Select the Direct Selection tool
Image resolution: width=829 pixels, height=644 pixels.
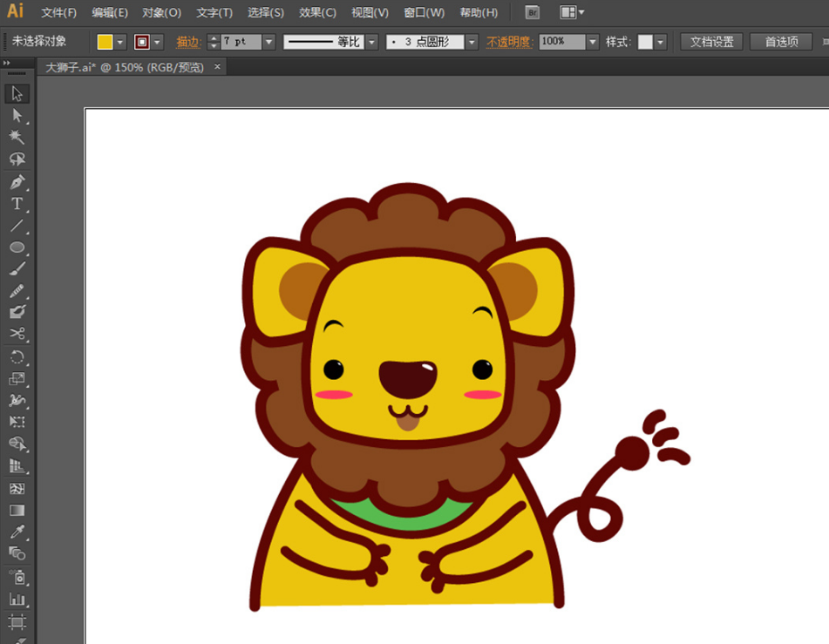click(x=17, y=116)
